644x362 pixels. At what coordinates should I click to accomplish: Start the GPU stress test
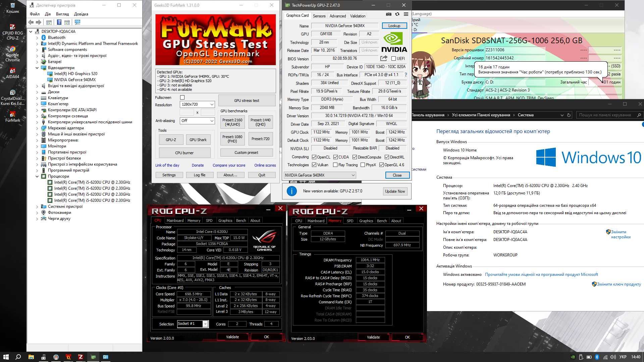247,100
